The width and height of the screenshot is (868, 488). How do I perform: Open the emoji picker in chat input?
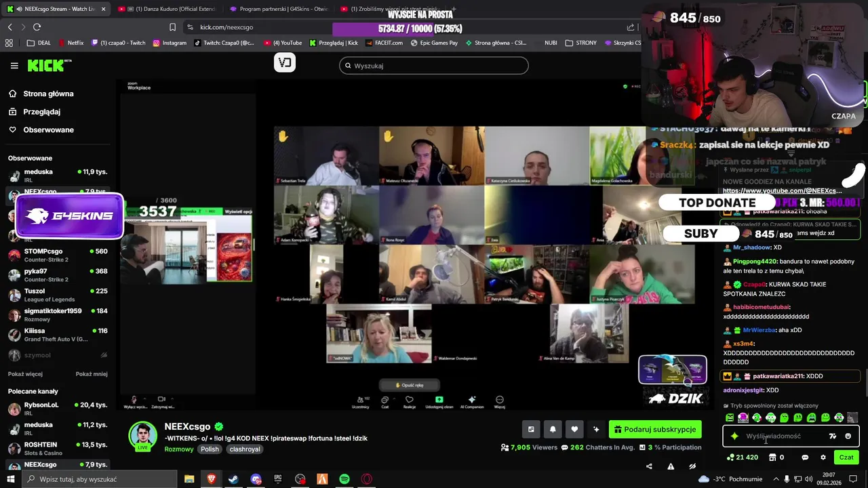pyautogui.click(x=848, y=436)
